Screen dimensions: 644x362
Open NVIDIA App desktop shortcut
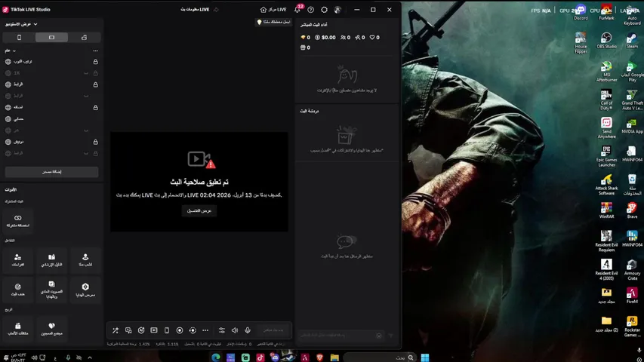pyautogui.click(x=632, y=126)
